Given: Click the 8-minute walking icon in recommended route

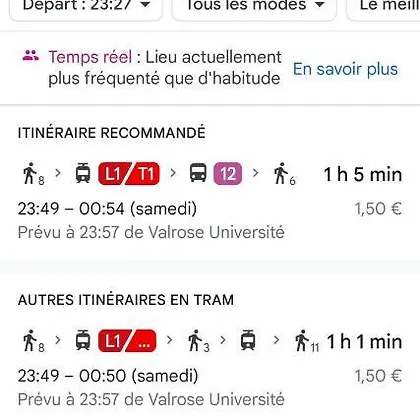Looking at the screenshot, I should [x=33, y=174].
